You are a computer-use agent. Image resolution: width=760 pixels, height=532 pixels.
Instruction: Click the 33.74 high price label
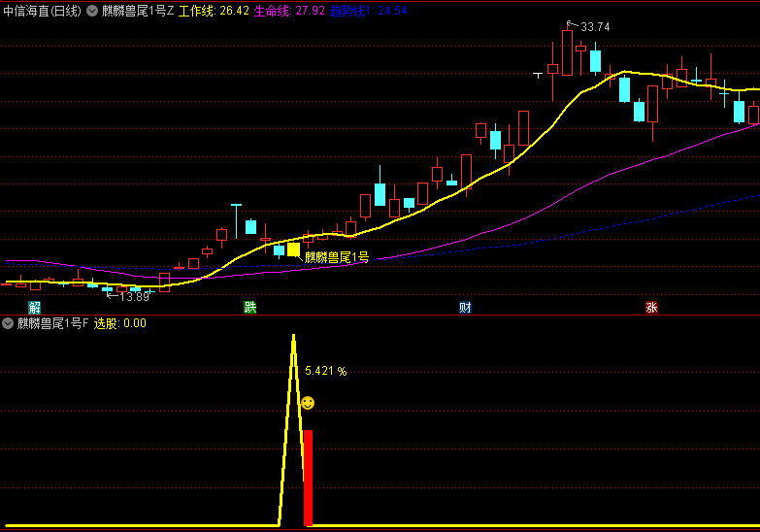(595, 27)
